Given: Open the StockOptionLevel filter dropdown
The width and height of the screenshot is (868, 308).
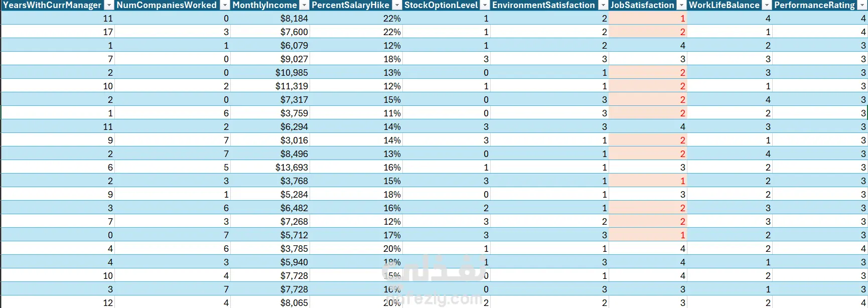Looking at the screenshot, I should [485, 5].
